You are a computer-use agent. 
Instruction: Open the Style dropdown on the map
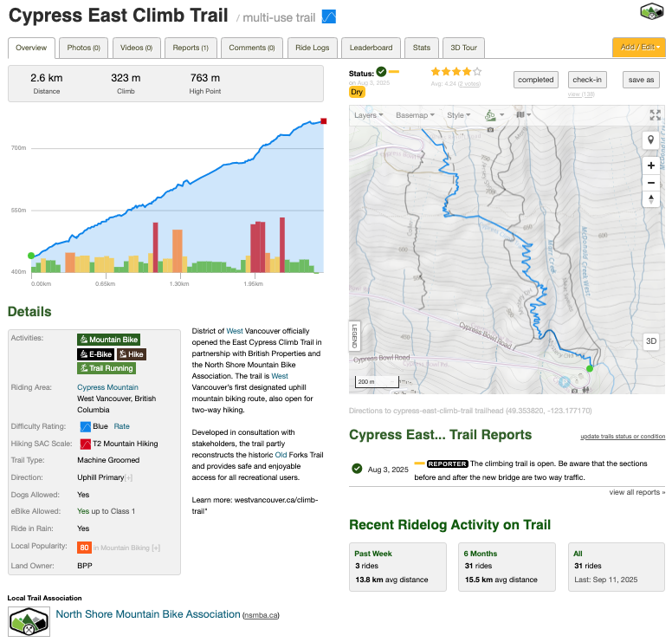pos(459,115)
